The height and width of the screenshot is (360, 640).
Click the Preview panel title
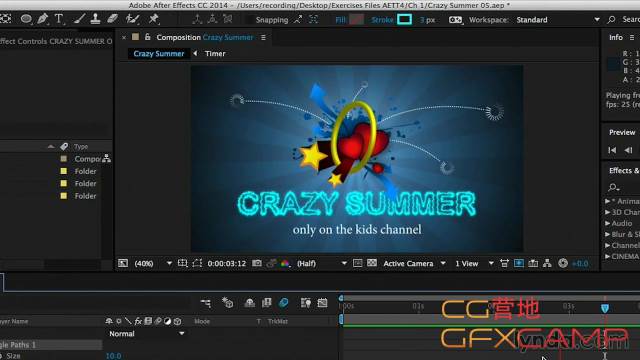click(x=622, y=132)
